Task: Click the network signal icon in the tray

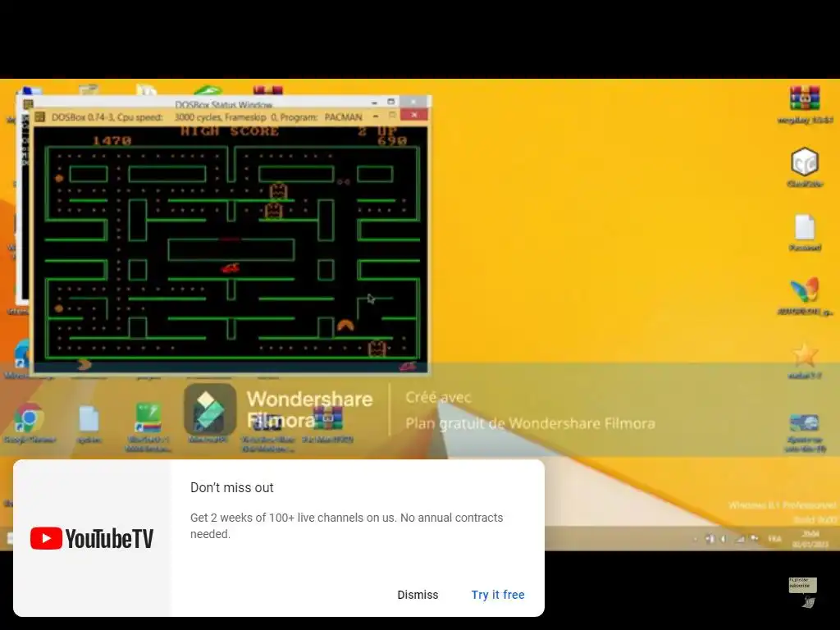Action: click(740, 538)
